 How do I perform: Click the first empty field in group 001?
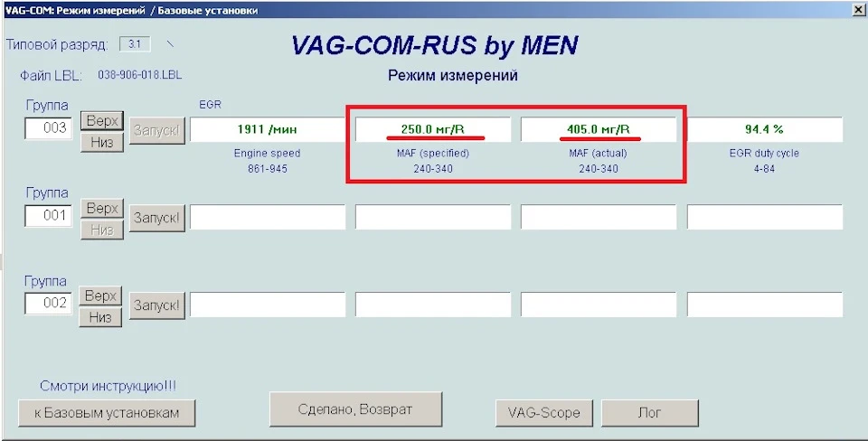coord(268,217)
